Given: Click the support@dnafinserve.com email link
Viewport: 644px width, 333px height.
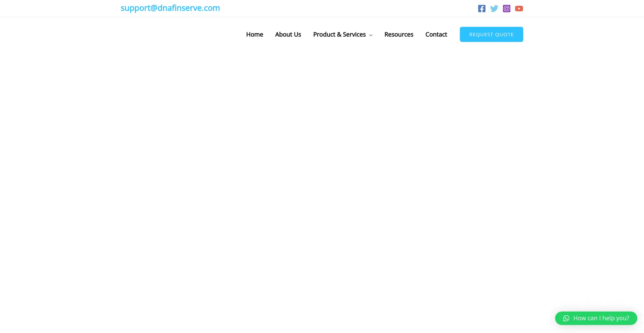Looking at the screenshot, I should [170, 8].
